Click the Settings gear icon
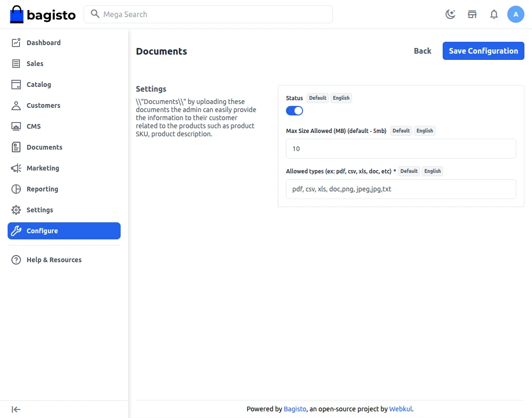This screenshot has height=418, width=532. click(16, 210)
